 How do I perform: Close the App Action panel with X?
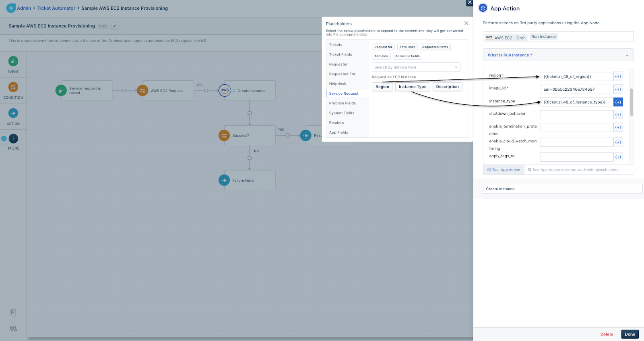pyautogui.click(x=469, y=3)
